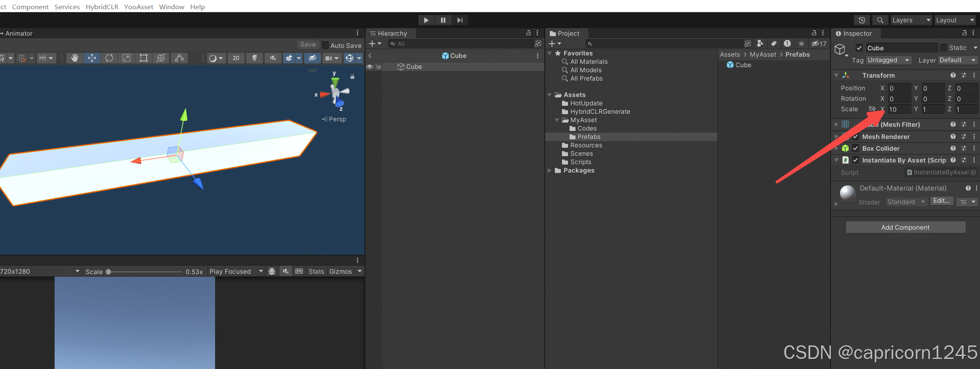980x369 pixels.
Task: Click the Scale tool icon
Action: [126, 58]
